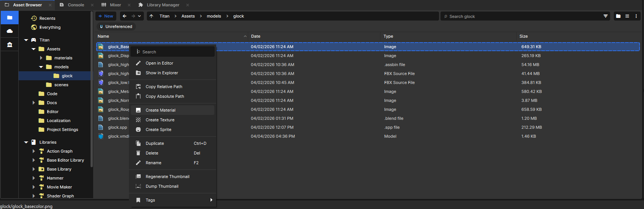Expand the Tags submenu

(211, 200)
